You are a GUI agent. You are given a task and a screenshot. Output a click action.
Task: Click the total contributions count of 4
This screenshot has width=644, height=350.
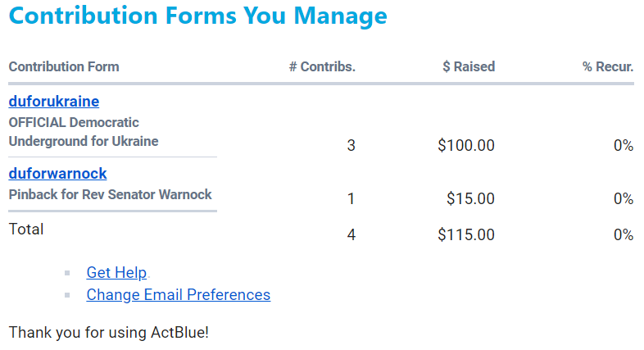pyautogui.click(x=351, y=234)
